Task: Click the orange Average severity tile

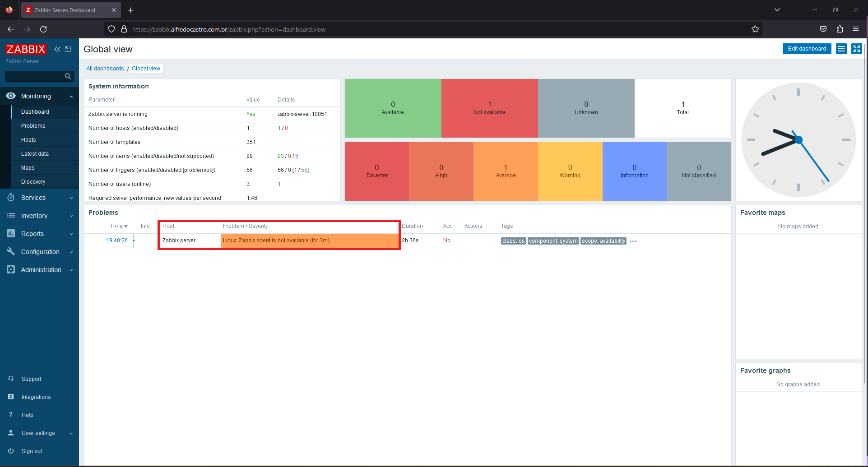Action: point(506,171)
